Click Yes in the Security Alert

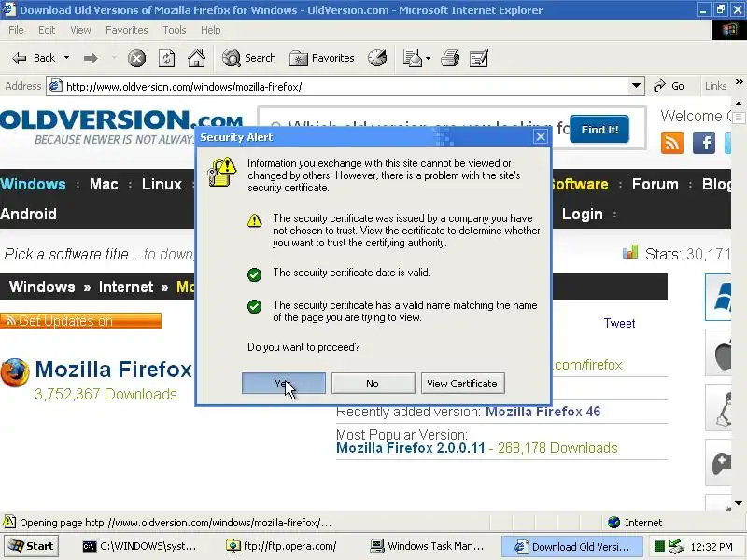284,384
